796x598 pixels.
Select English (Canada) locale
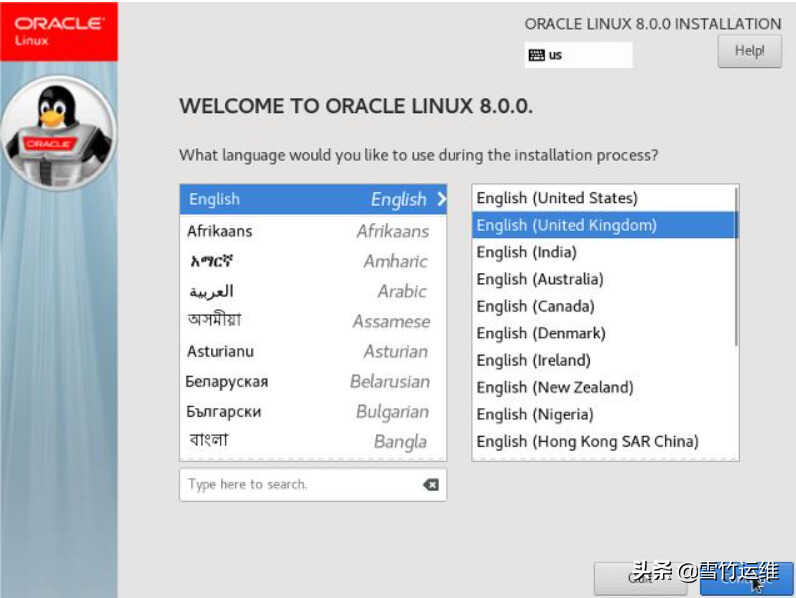(535, 306)
